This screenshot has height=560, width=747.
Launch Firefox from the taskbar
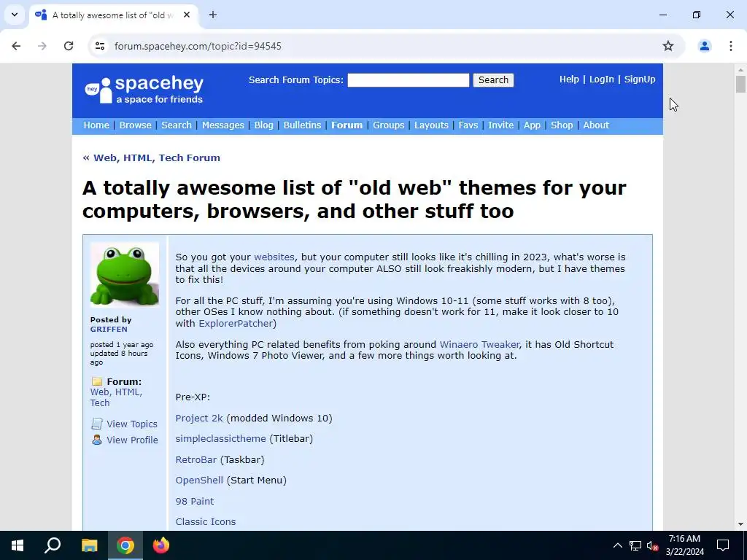pos(161,545)
